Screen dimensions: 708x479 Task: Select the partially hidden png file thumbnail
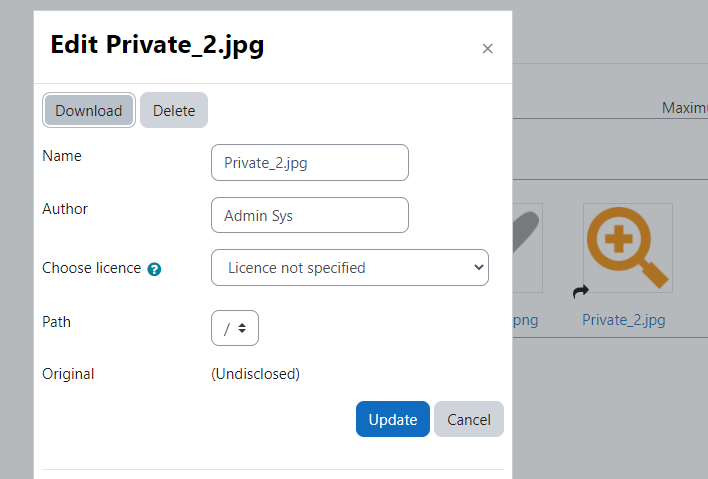(x=527, y=247)
